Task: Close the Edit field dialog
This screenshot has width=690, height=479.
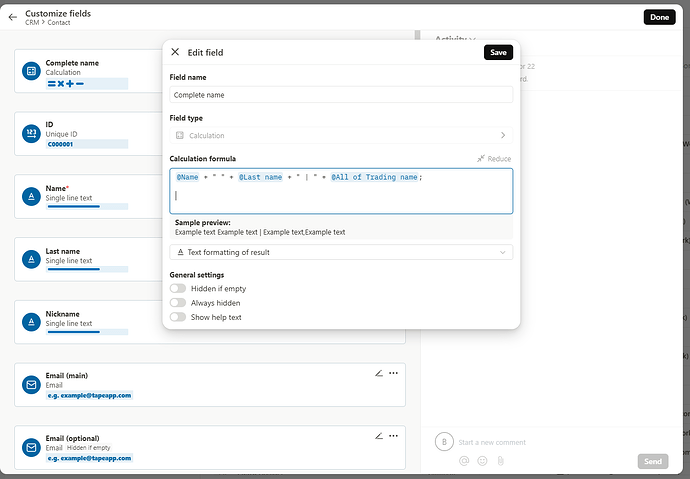Action: (x=175, y=52)
